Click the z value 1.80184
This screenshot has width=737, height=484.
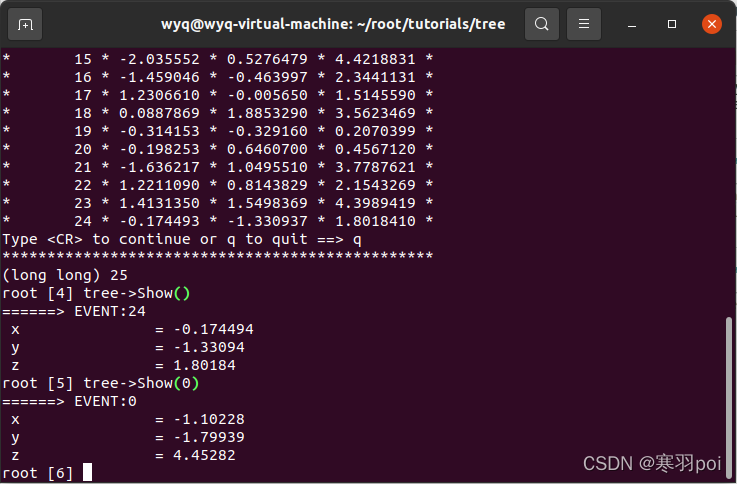204,365
